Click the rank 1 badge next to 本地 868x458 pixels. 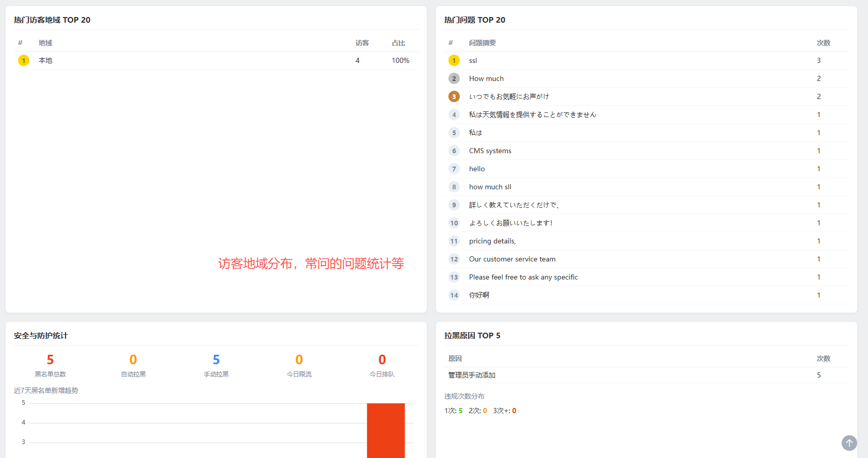coord(24,60)
